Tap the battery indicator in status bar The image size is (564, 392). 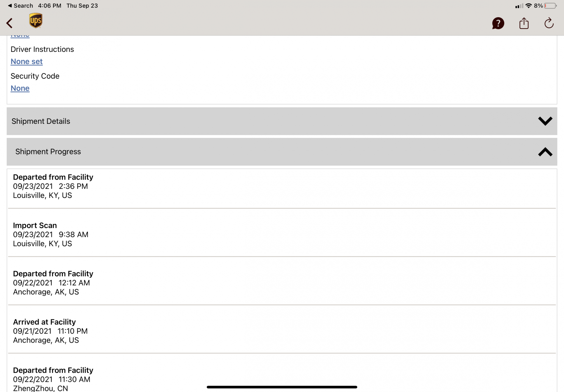click(550, 6)
